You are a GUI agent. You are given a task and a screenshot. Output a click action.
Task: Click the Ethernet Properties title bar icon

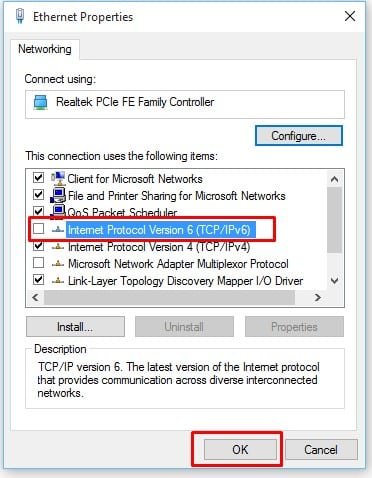tap(20, 16)
